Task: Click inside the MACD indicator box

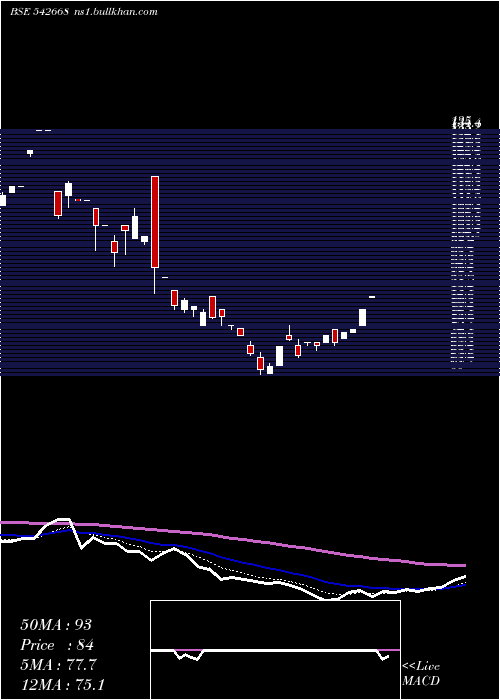Action: (275, 650)
